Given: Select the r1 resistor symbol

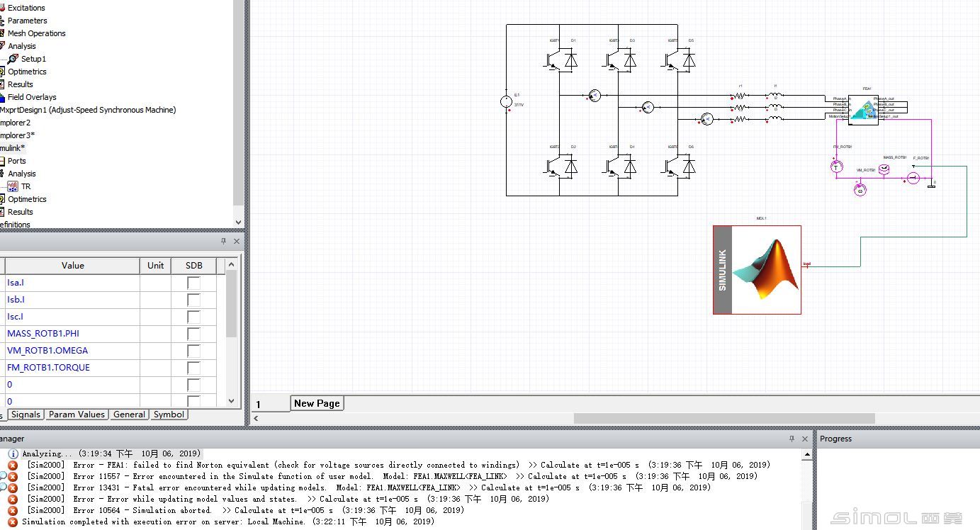Looking at the screenshot, I should 740,96.
